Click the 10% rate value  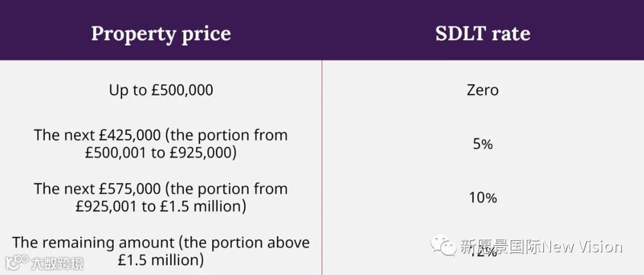click(x=483, y=198)
